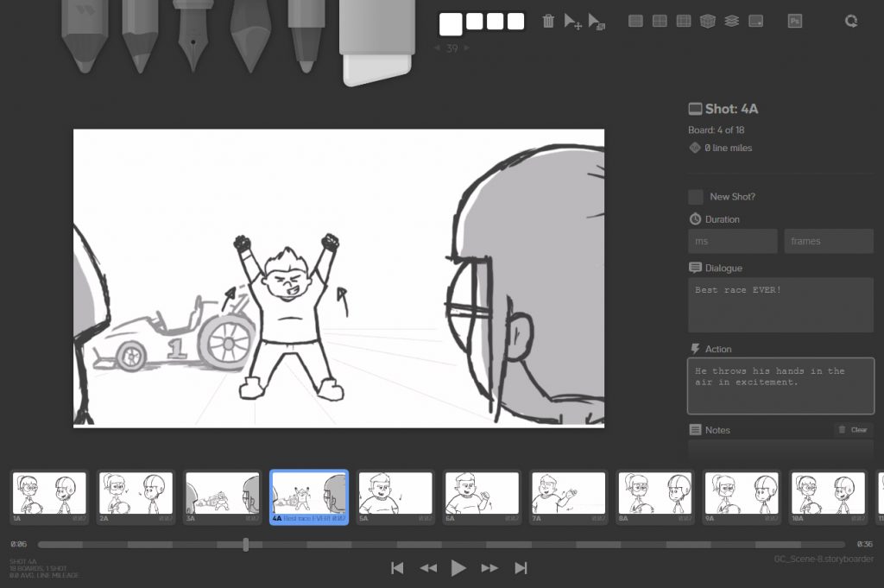Decrease brush size with left arrow
The image size is (884, 588).
(437, 48)
